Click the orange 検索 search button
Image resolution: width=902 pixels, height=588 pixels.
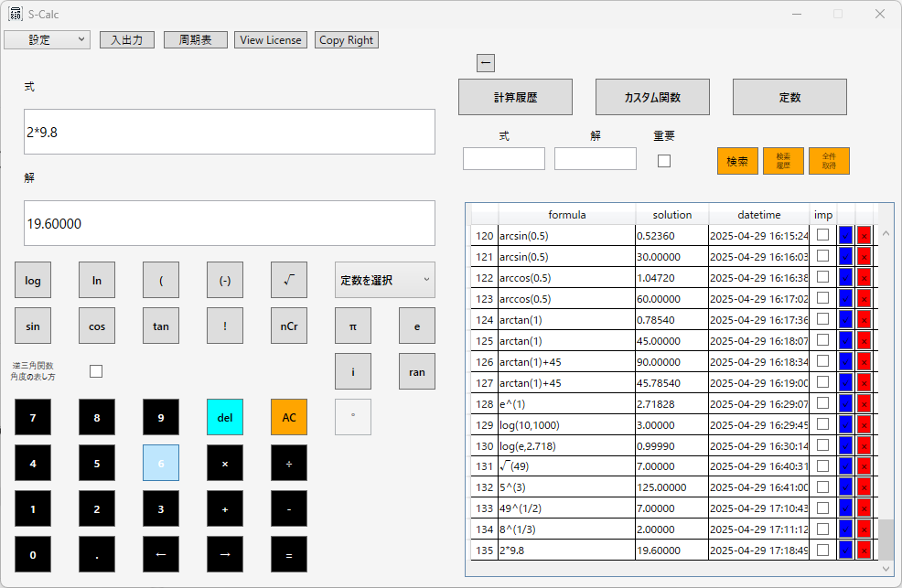tap(737, 161)
